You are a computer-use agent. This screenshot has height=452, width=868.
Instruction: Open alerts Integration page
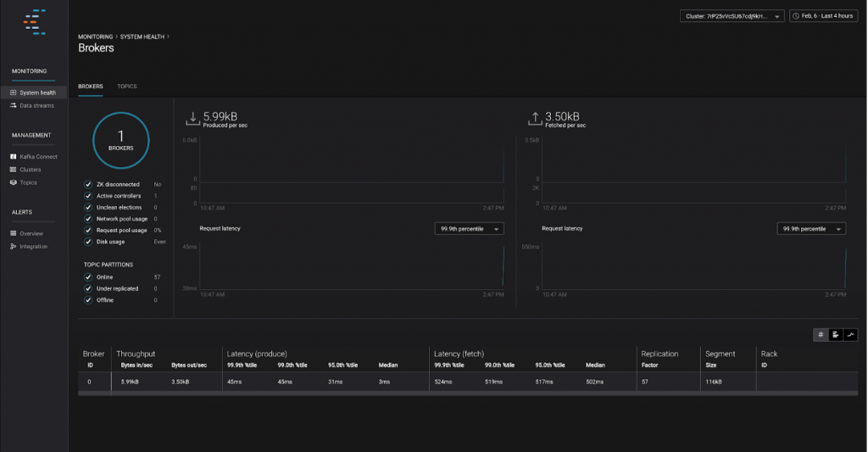click(34, 247)
